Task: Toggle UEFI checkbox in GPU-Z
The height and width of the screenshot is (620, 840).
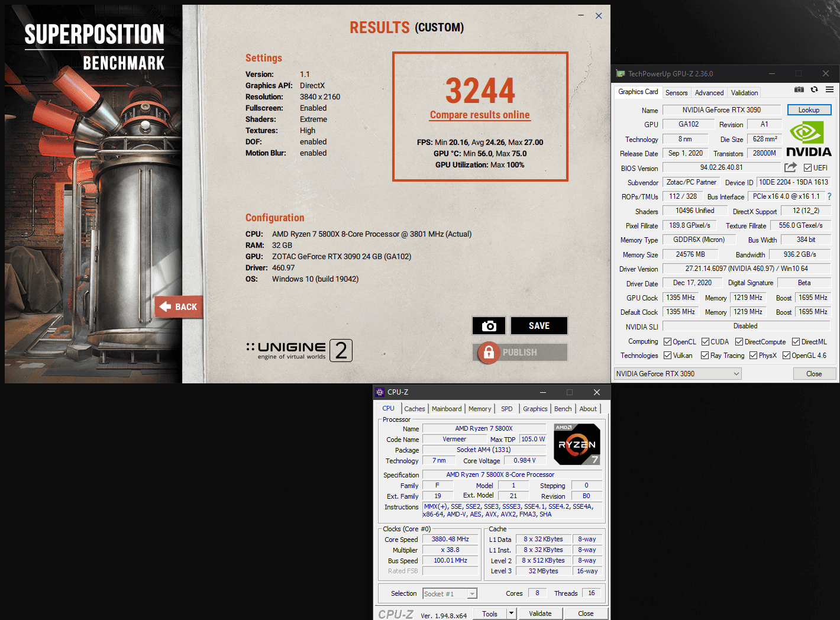Action: (807, 168)
